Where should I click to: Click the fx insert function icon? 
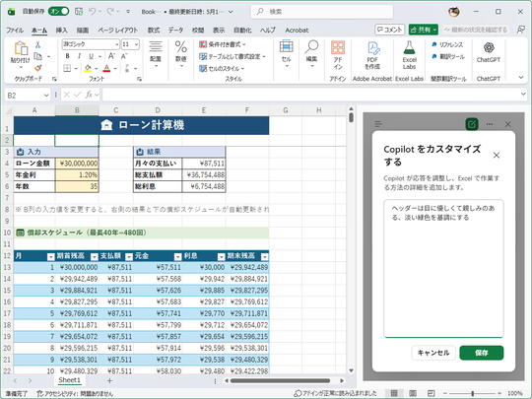pyautogui.click(x=89, y=95)
